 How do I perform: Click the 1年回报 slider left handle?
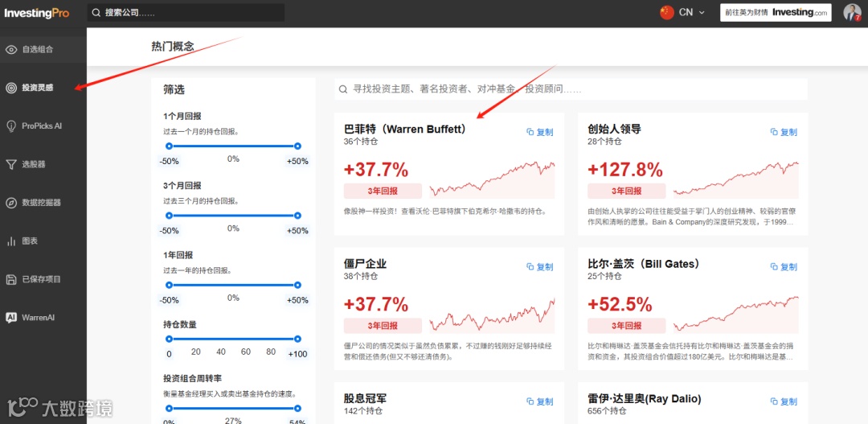(x=169, y=284)
